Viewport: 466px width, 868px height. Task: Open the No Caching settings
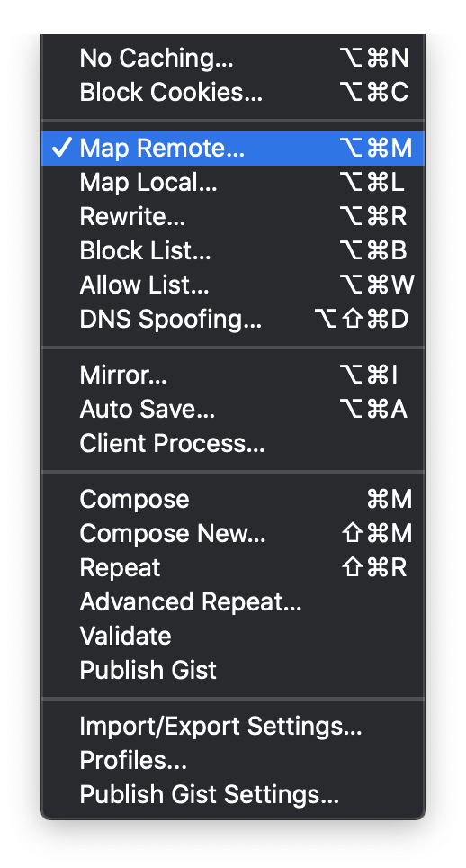pyautogui.click(x=233, y=59)
